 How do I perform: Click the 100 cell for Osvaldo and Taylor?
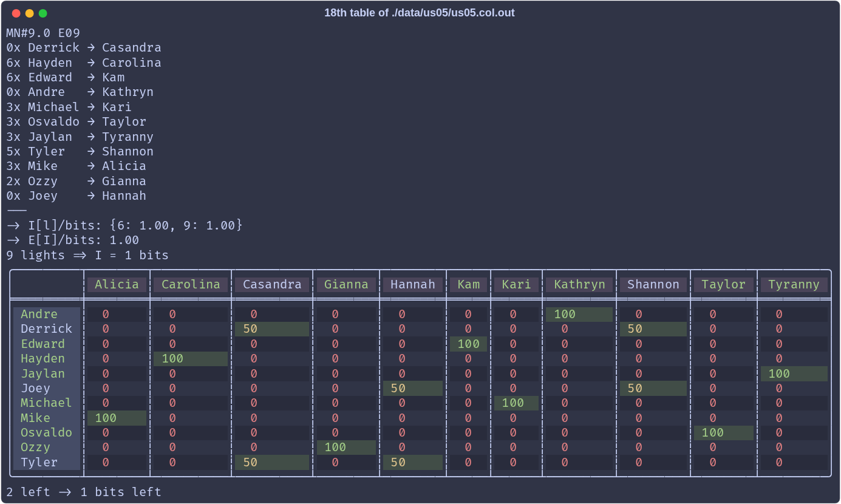tap(724, 432)
